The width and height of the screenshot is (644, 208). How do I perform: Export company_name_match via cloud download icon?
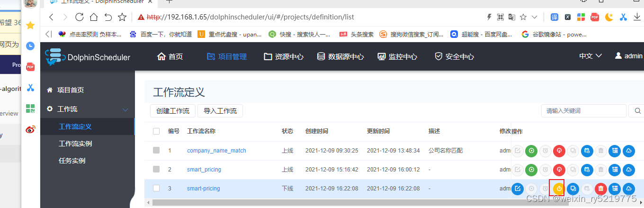click(x=628, y=151)
